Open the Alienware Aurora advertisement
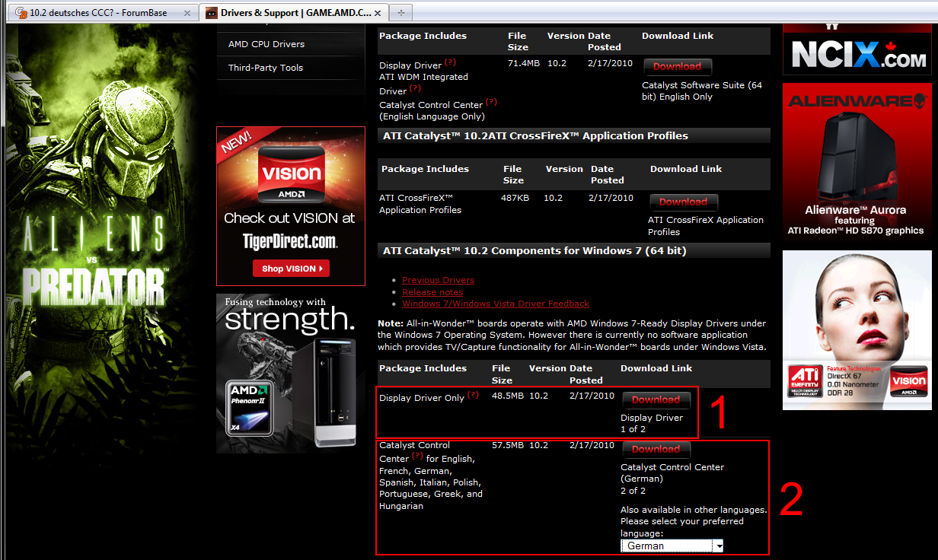 click(x=857, y=163)
